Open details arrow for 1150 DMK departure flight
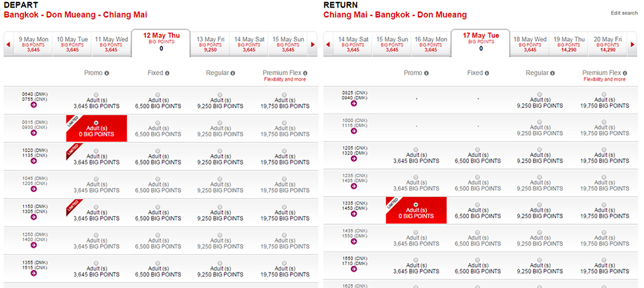The image size is (644, 288). pos(34,217)
